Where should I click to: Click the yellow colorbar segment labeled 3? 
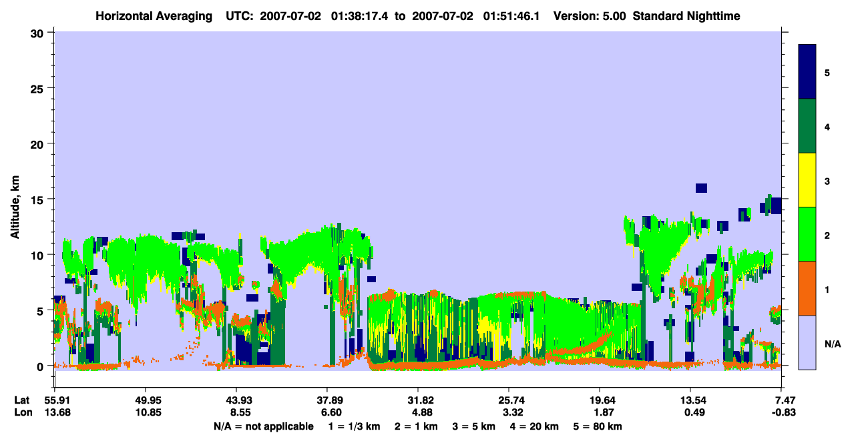pyautogui.click(x=807, y=179)
